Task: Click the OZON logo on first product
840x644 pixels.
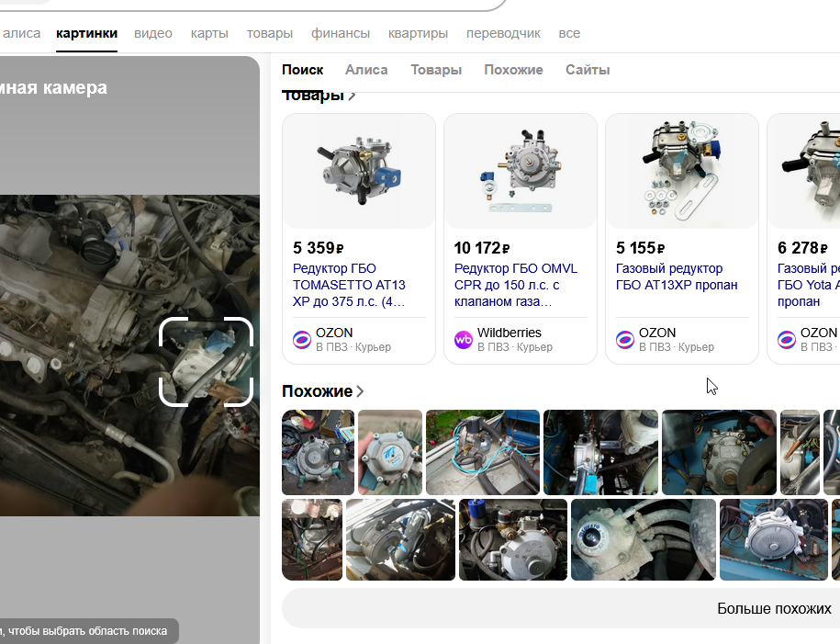Action: tap(302, 339)
